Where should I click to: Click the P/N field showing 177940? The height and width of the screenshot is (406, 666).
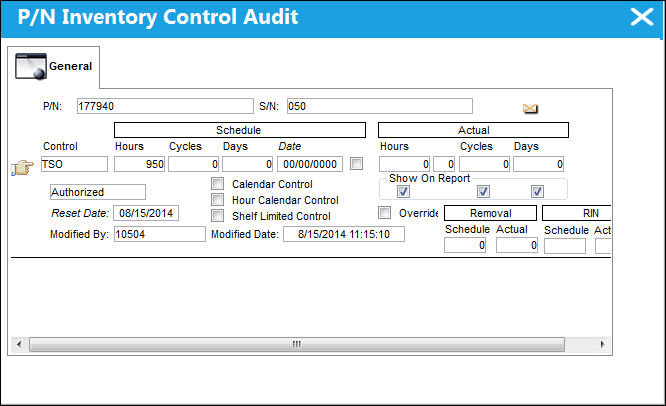(x=165, y=106)
